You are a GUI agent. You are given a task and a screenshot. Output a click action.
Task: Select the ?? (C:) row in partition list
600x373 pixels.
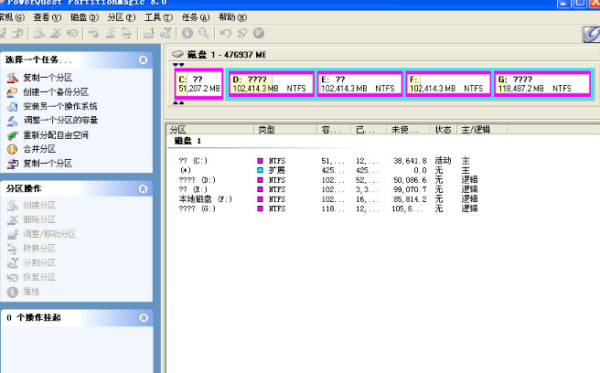pyautogui.click(x=328, y=161)
